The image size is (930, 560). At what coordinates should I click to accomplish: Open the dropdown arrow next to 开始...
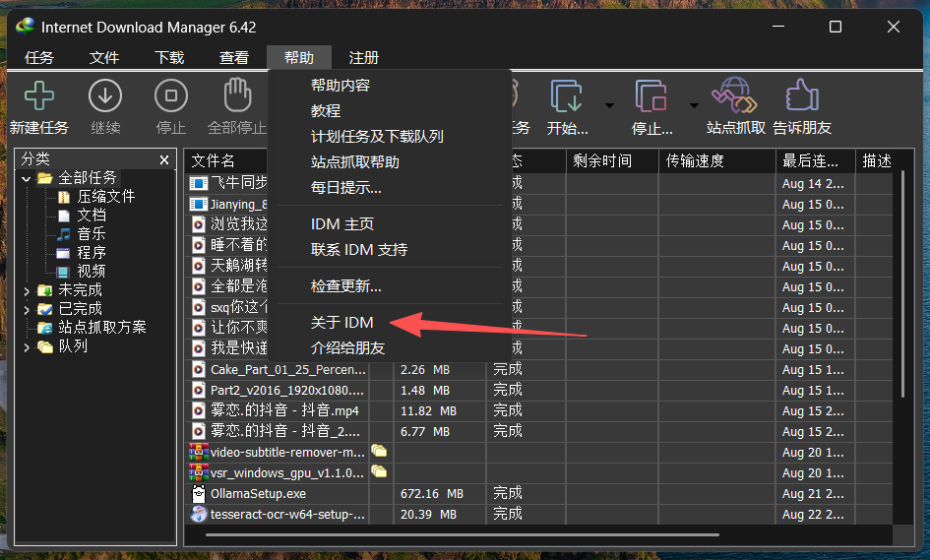[609, 105]
